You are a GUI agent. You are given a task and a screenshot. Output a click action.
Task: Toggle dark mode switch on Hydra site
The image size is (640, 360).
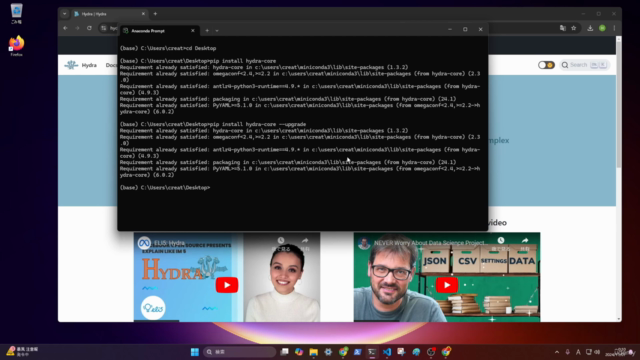click(546, 65)
